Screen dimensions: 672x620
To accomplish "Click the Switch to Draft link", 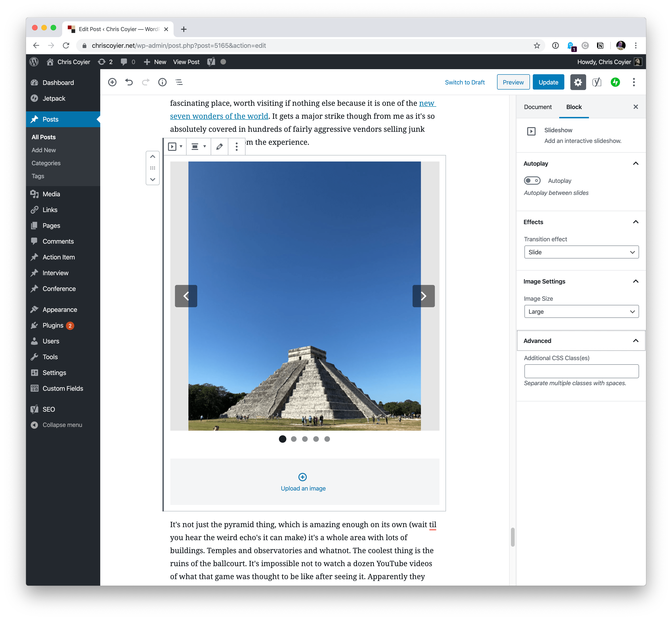I will (465, 82).
